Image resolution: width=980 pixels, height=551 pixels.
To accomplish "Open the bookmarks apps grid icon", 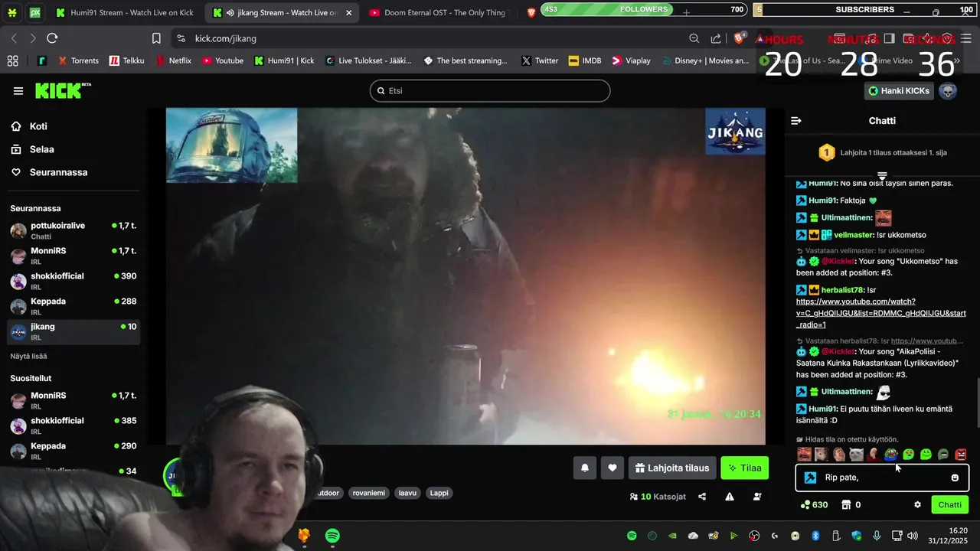I will pos(12,60).
